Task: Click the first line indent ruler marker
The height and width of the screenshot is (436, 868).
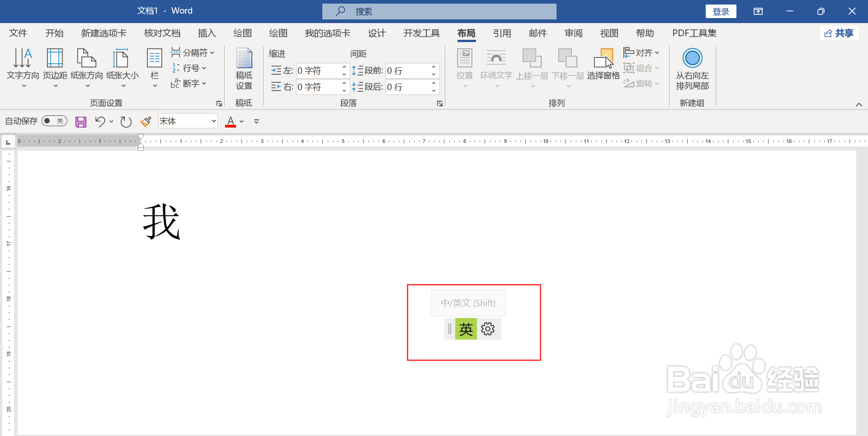Action: coord(141,137)
